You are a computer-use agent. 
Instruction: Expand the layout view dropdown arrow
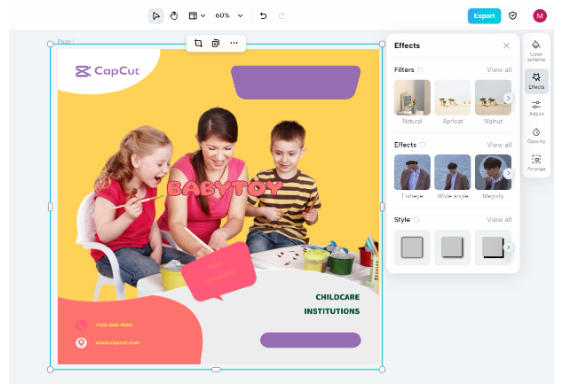click(x=203, y=16)
